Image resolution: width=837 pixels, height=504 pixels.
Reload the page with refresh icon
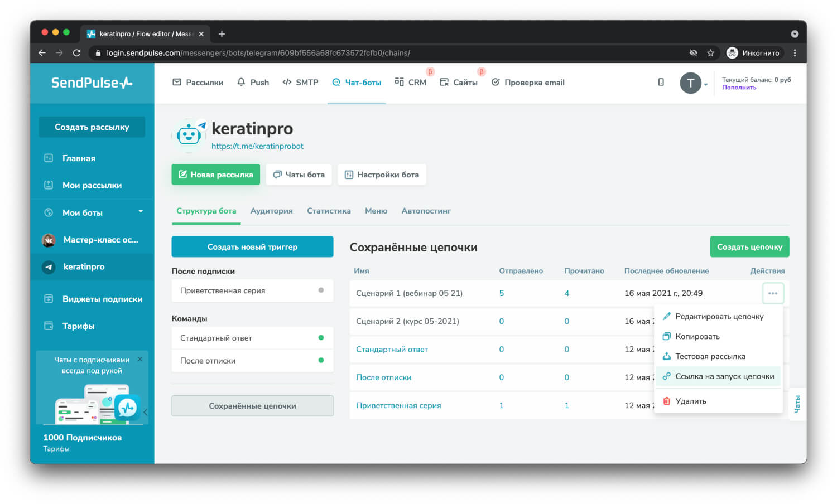[77, 53]
